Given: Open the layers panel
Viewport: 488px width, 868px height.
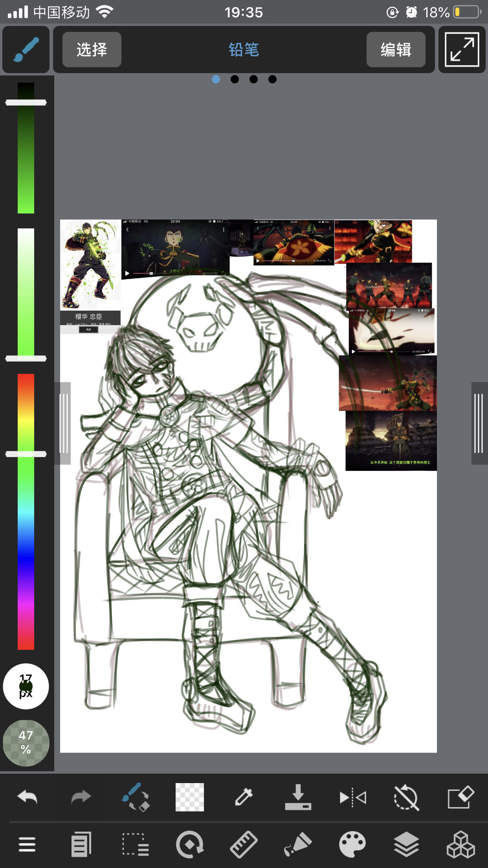Looking at the screenshot, I should [x=406, y=844].
